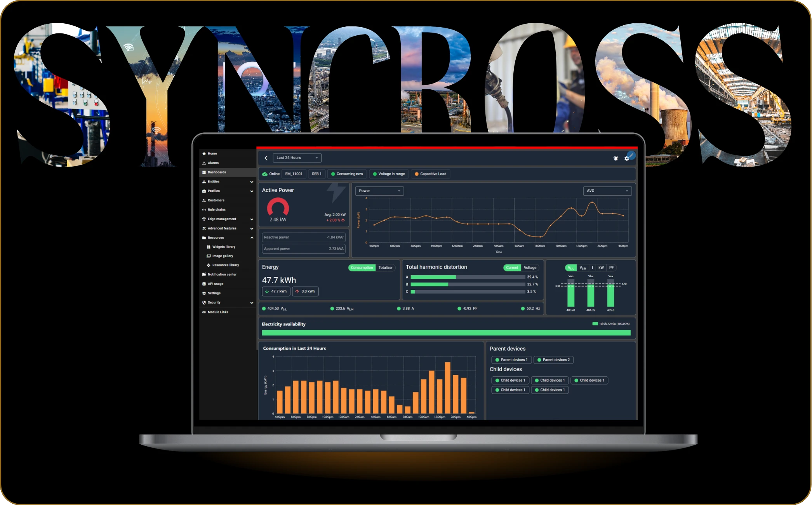Open Parent devices 2
The height and width of the screenshot is (506, 812).
pos(553,360)
